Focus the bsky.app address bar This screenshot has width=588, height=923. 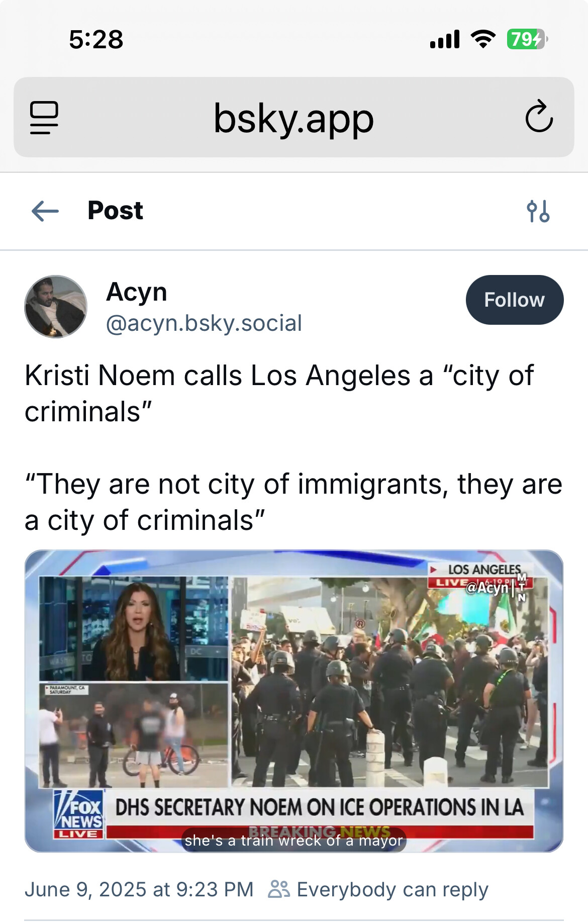coord(294,117)
